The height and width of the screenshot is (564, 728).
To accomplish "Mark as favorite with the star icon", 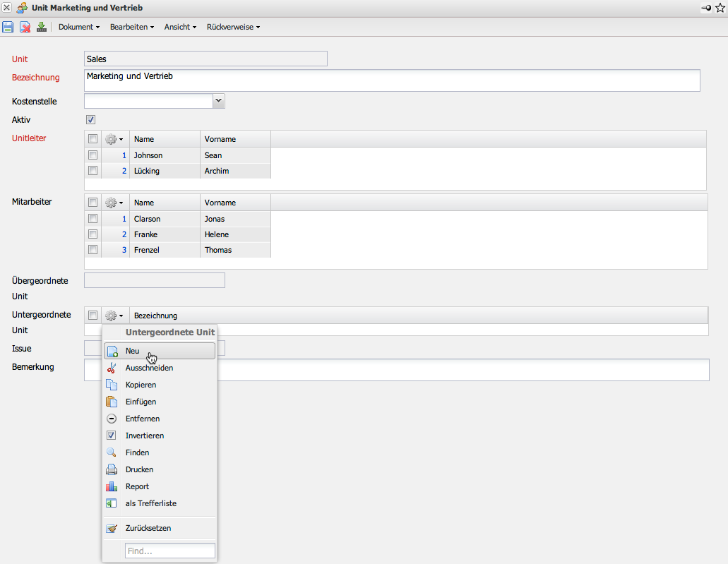I will click(720, 7).
